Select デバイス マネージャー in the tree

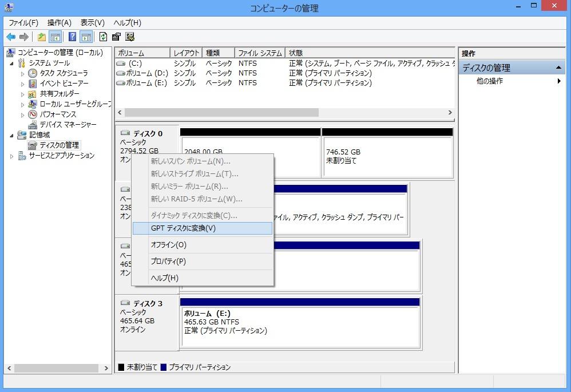click(x=68, y=125)
